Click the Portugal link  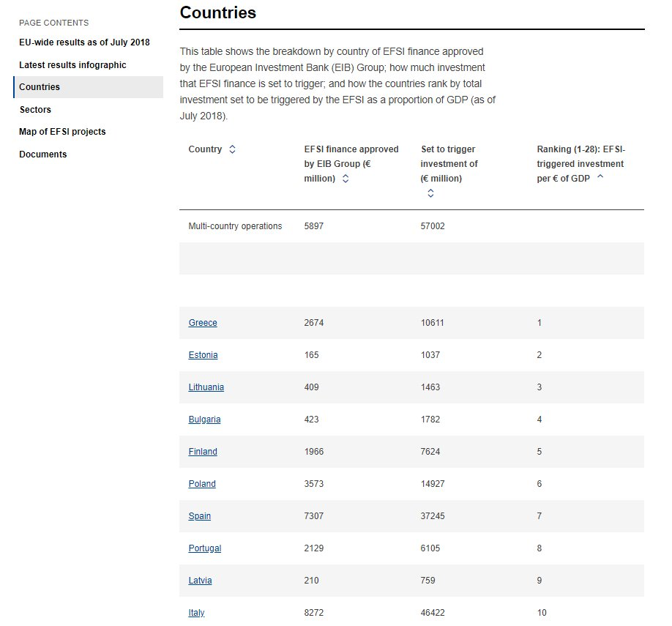click(x=205, y=548)
